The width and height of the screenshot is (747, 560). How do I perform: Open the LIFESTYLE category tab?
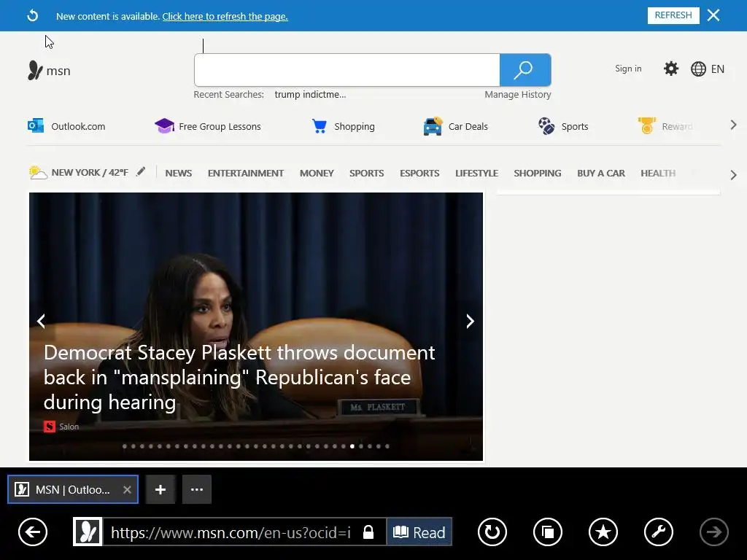pos(477,174)
